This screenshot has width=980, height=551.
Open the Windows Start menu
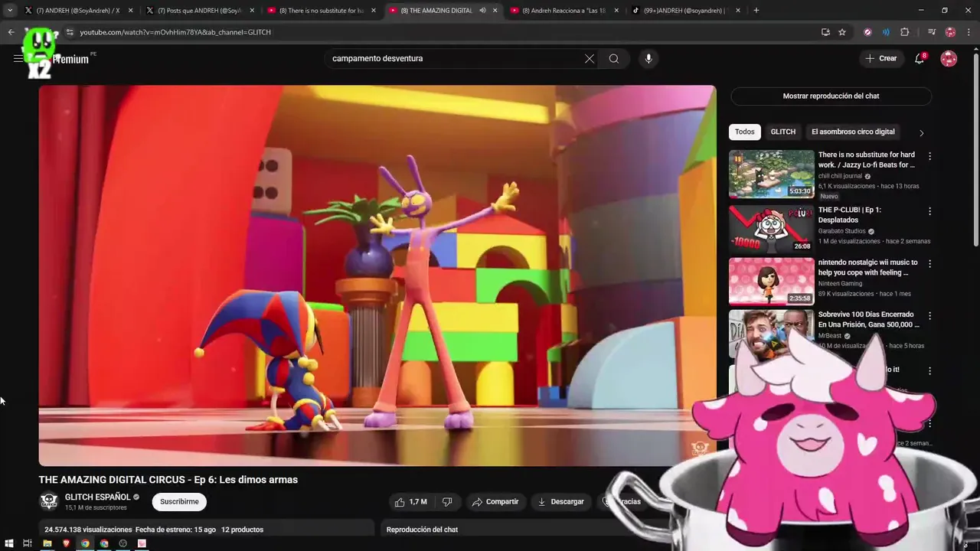tap(9, 543)
